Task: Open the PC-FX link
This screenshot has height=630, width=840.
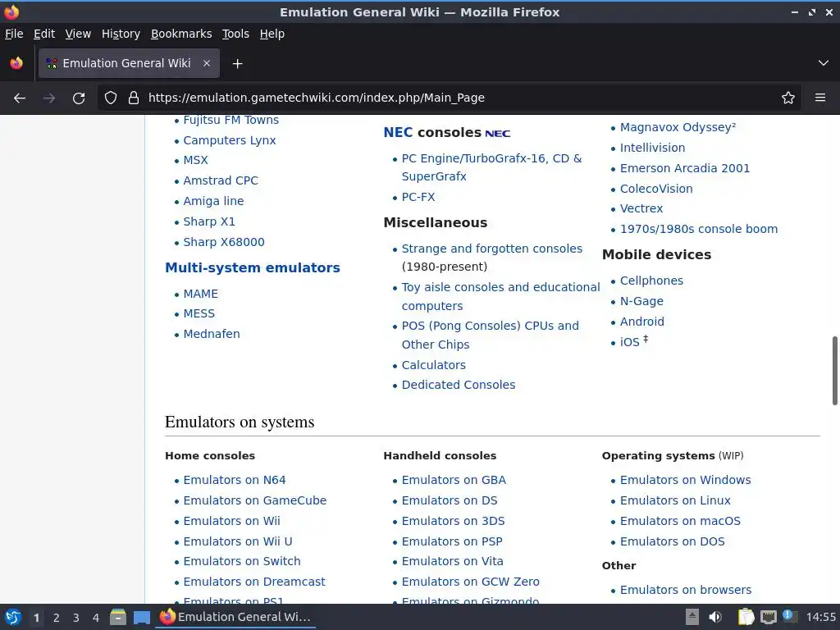Action: 418,197
